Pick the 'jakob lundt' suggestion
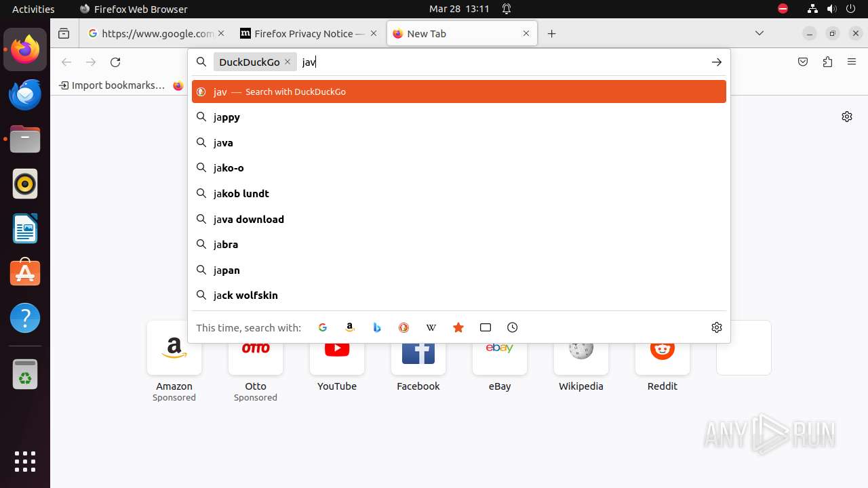 click(x=459, y=194)
